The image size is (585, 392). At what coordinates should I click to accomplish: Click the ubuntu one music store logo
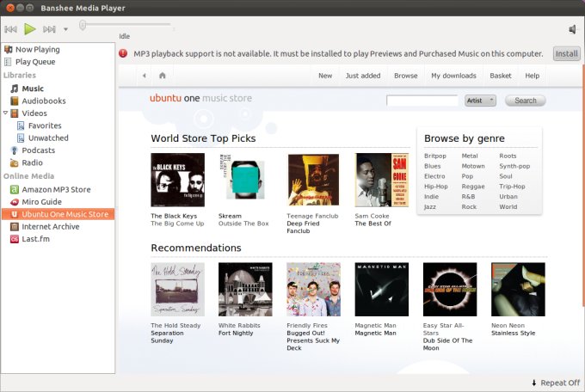pos(200,98)
